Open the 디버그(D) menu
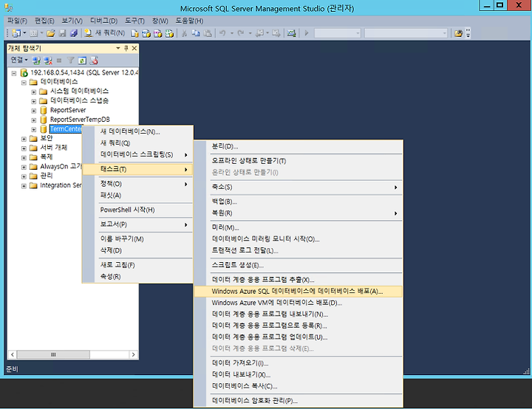This screenshot has width=532, height=409. tap(104, 21)
